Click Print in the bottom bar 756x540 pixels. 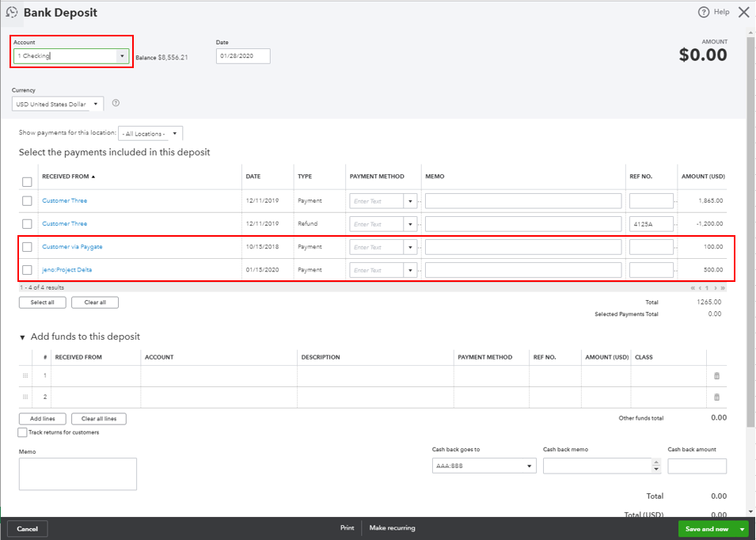[347, 527]
